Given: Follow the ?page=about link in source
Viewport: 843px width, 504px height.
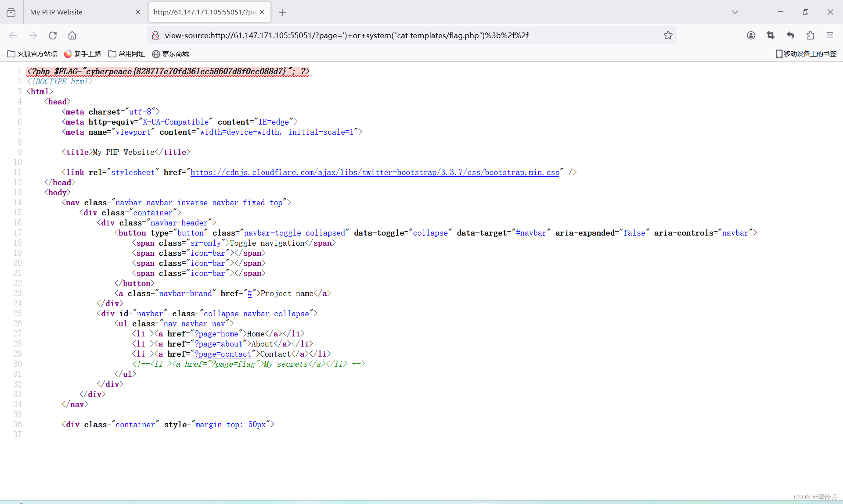Looking at the screenshot, I should (x=218, y=344).
